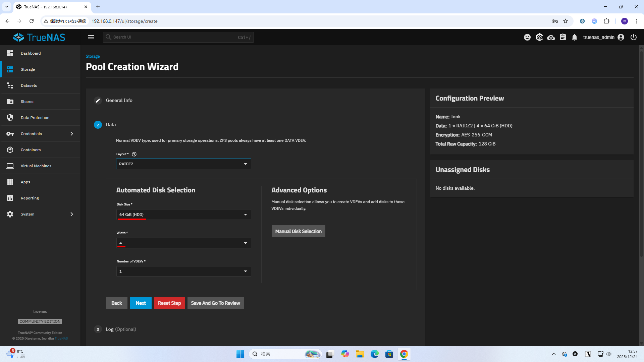Click the power button icon
Image resolution: width=644 pixels, height=362 pixels.
tap(634, 37)
